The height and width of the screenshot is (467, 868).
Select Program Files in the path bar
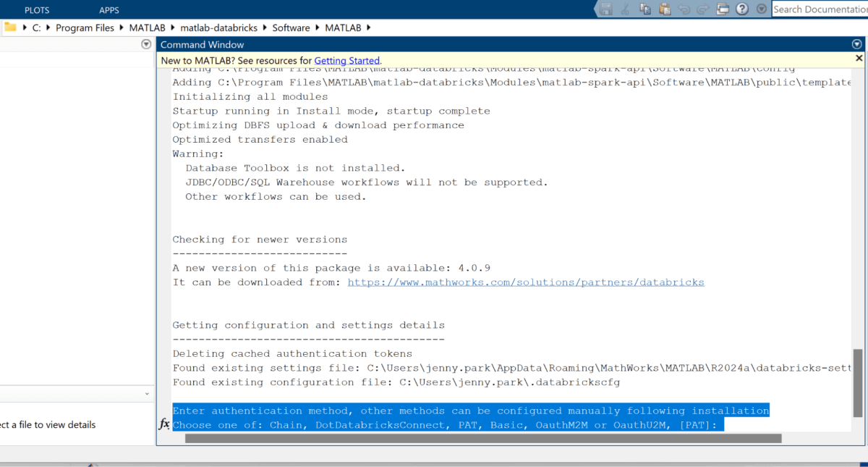tap(85, 28)
